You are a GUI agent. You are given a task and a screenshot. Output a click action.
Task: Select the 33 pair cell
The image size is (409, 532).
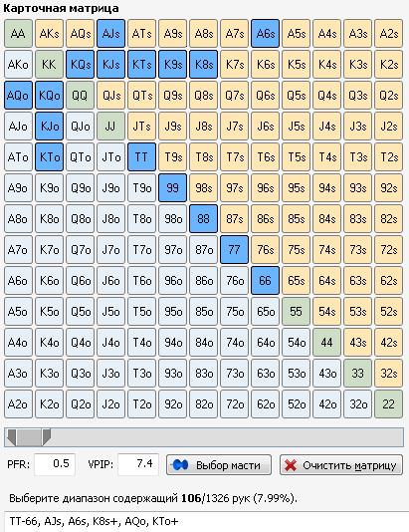[x=357, y=373]
